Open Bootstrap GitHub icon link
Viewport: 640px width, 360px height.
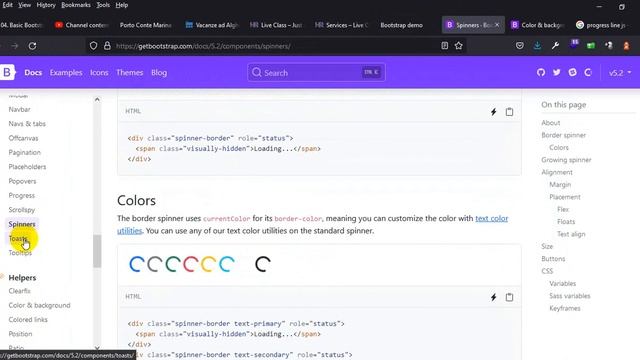click(x=541, y=73)
